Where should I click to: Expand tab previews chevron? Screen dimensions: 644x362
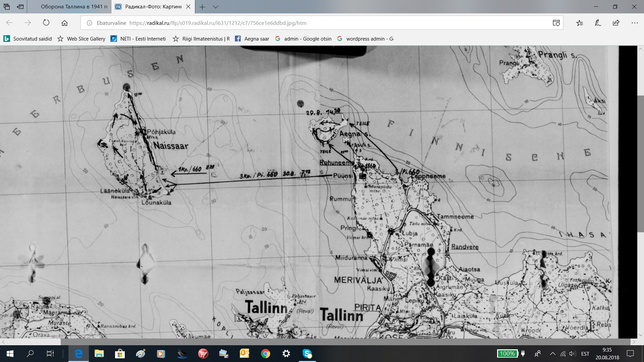click(216, 7)
